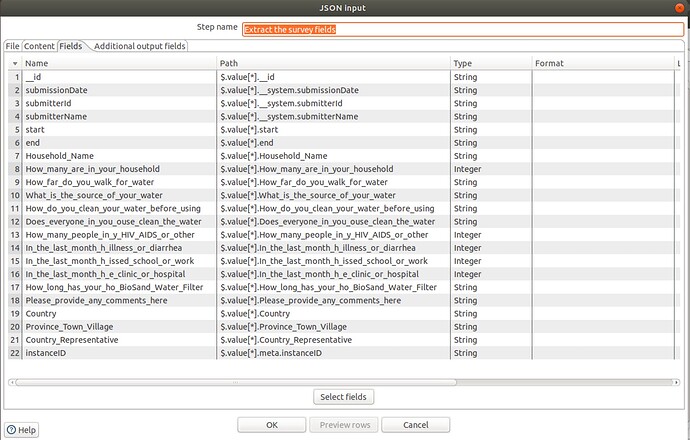Image resolution: width=690 pixels, height=440 pixels.
Task: Dismiss the dialog with Cancel
Action: tap(415, 425)
